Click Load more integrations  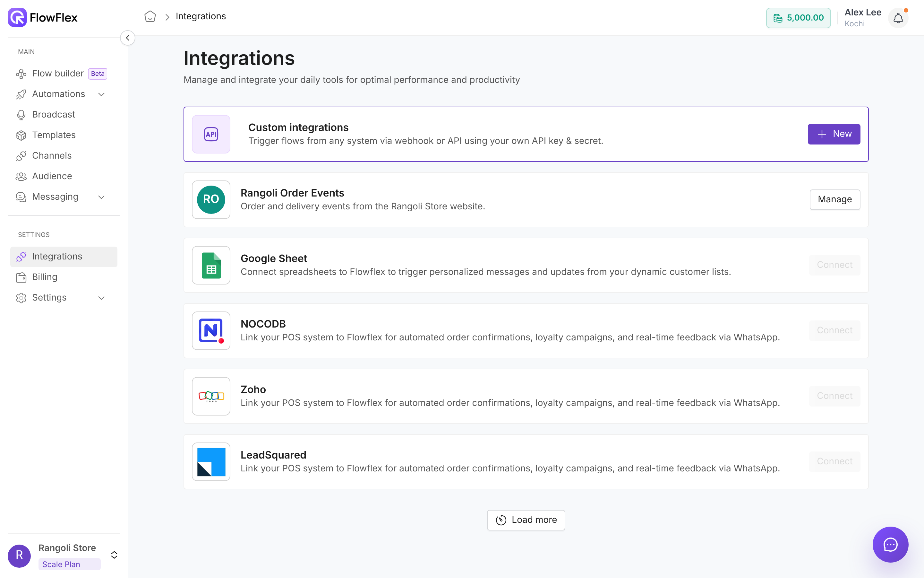(526, 520)
